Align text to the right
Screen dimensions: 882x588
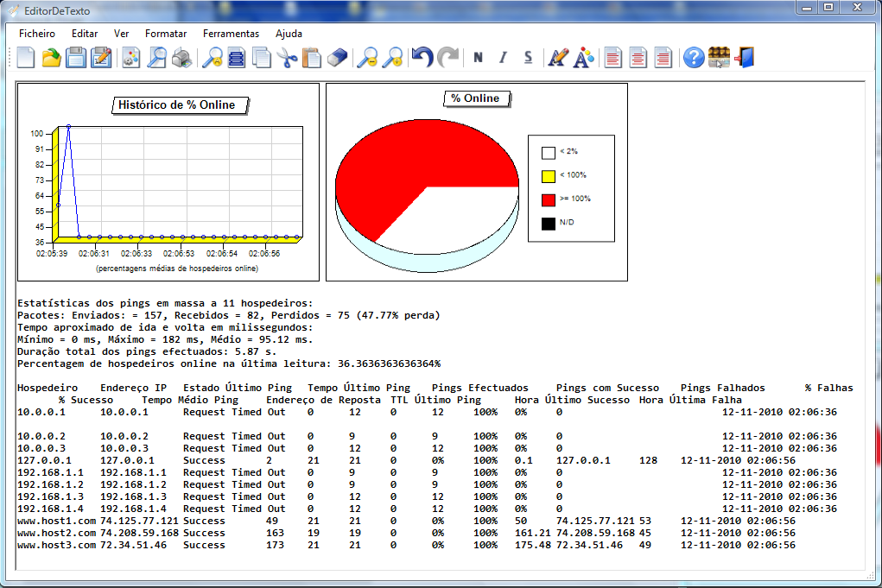tap(663, 58)
